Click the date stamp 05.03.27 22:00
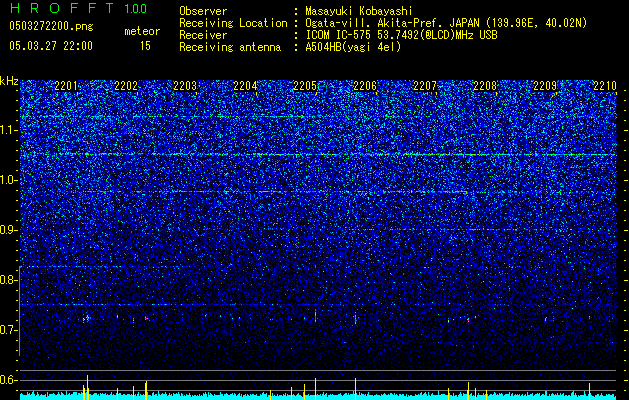 (x=51, y=46)
